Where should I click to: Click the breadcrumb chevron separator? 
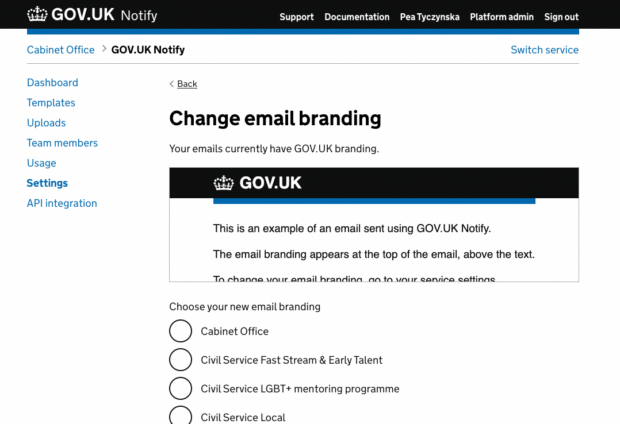tap(104, 49)
